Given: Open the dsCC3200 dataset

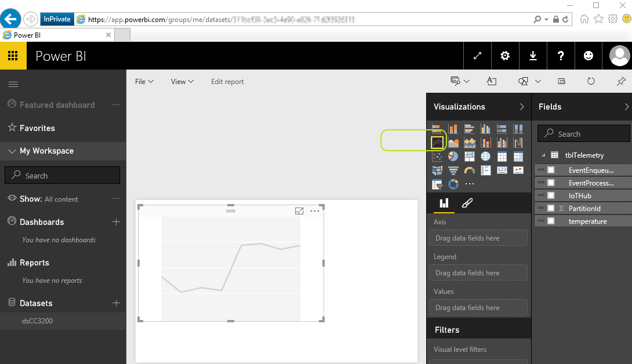Looking at the screenshot, I should [x=37, y=321].
